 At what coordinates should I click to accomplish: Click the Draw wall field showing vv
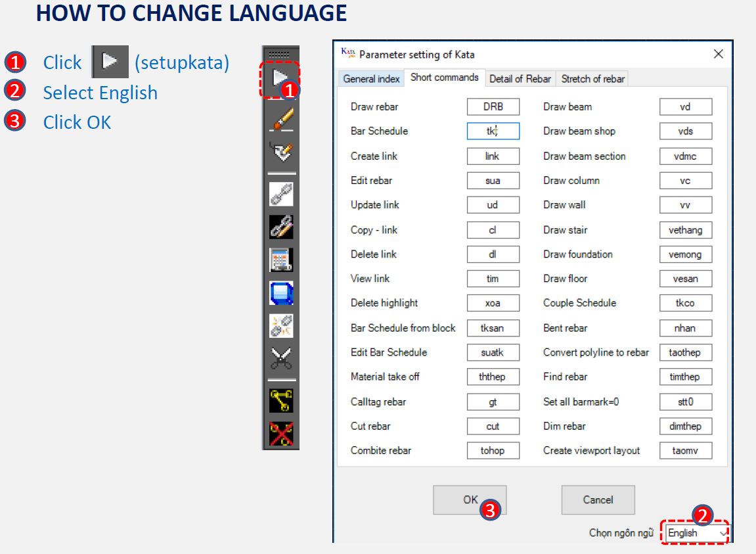pyautogui.click(x=686, y=204)
